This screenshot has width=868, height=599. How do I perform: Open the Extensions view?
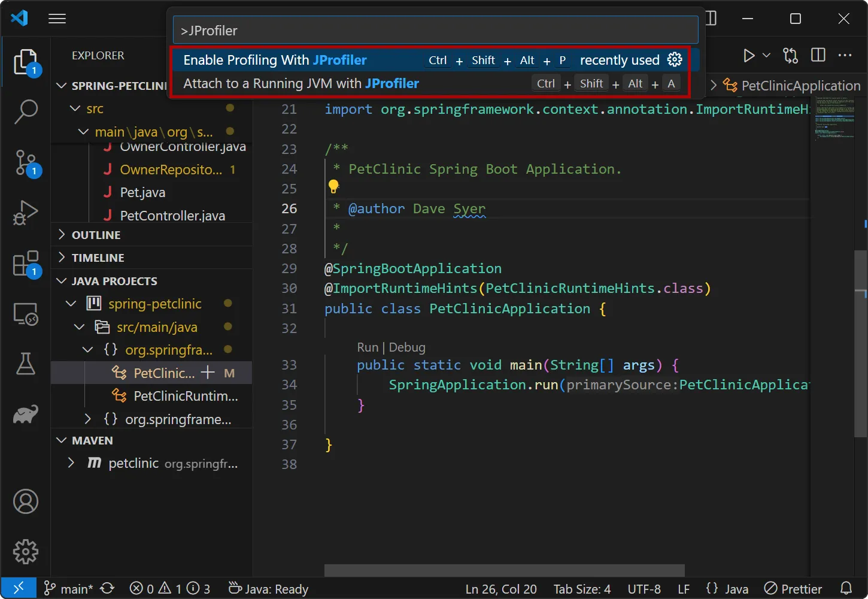[26, 263]
